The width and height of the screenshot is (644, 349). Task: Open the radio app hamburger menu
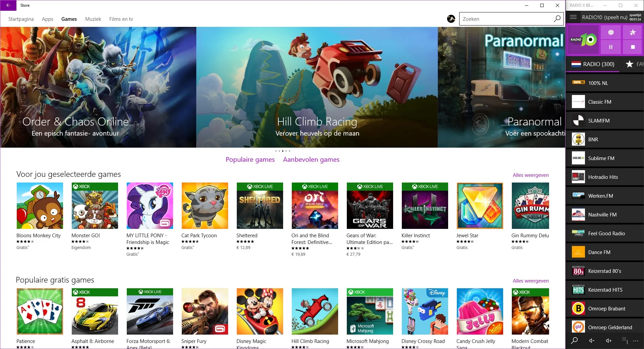[573, 17]
